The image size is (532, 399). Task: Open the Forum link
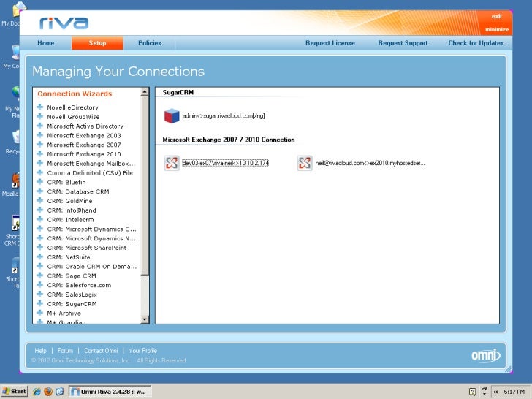65,351
